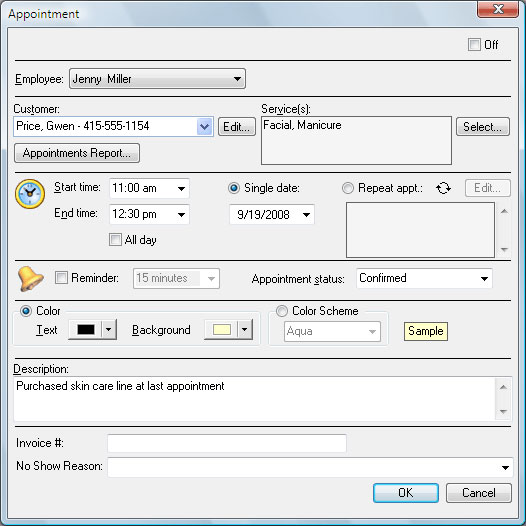Enable the Reminder checkbox

pos(61,278)
